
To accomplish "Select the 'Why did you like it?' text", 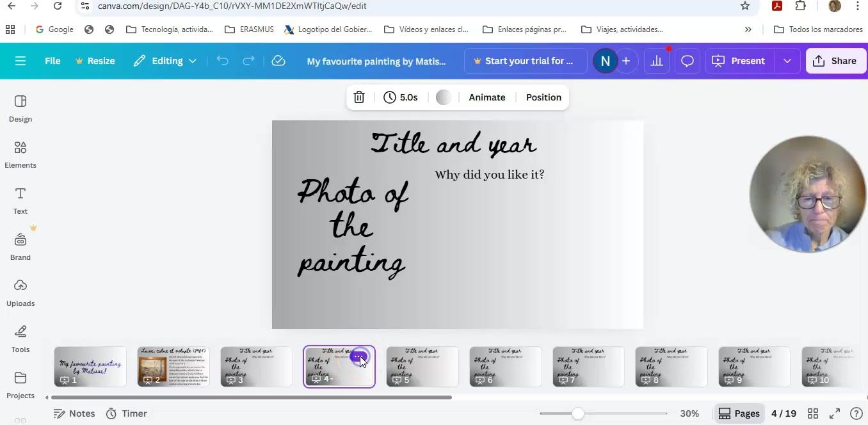I will [490, 175].
